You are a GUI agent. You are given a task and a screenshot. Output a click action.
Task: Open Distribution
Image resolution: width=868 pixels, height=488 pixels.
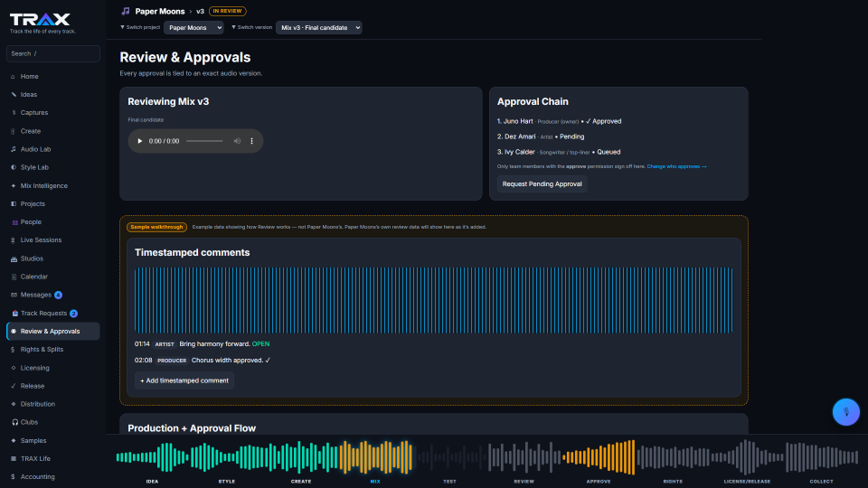[x=38, y=404]
